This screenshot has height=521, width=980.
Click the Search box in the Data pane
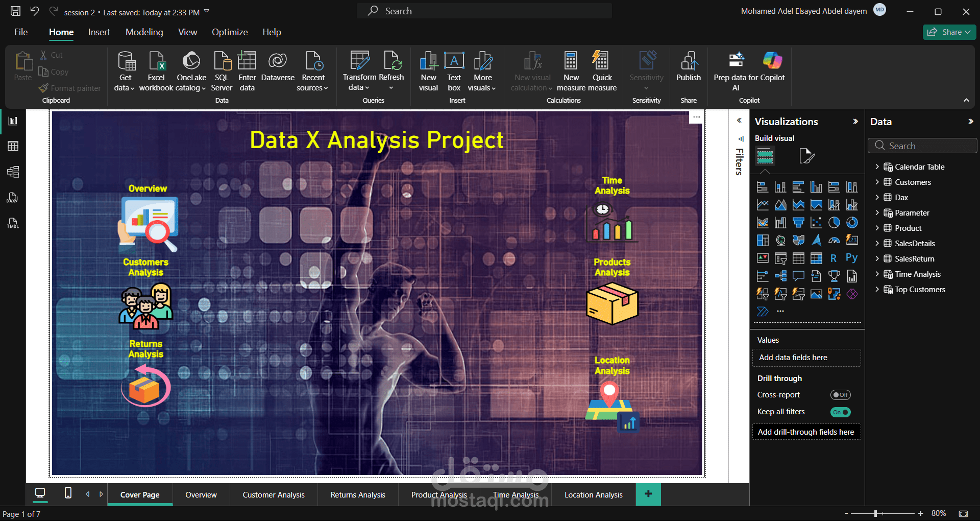[x=922, y=146]
